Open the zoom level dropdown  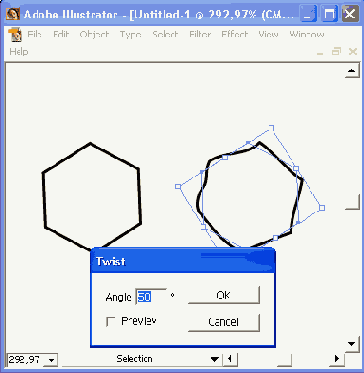click(x=52, y=360)
